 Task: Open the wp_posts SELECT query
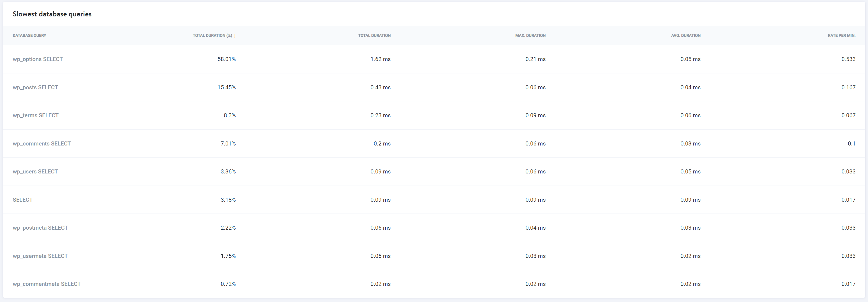pos(35,87)
